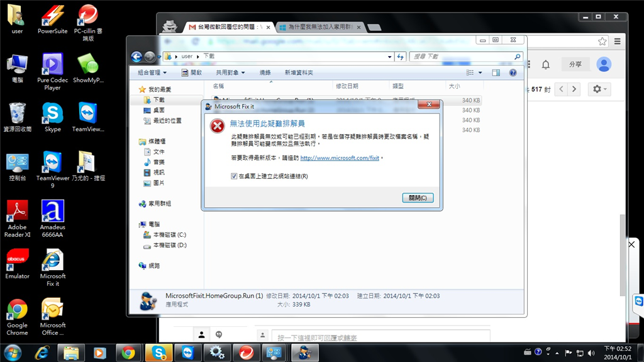Click the 分享 button in Gmail
The image size is (644, 362).
click(x=575, y=65)
